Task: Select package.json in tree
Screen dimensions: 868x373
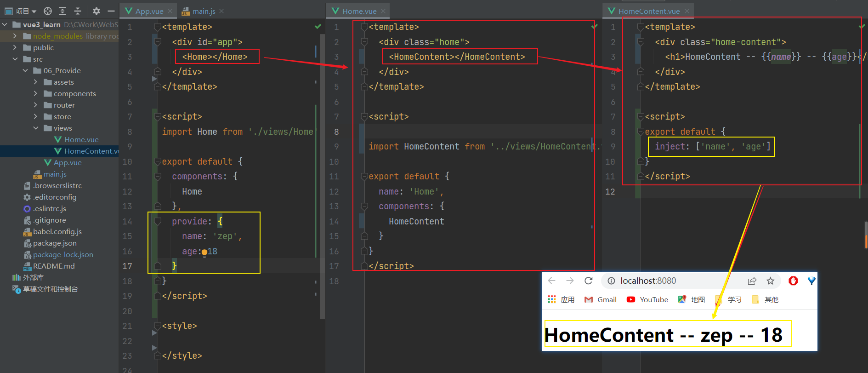Action: pyautogui.click(x=50, y=243)
